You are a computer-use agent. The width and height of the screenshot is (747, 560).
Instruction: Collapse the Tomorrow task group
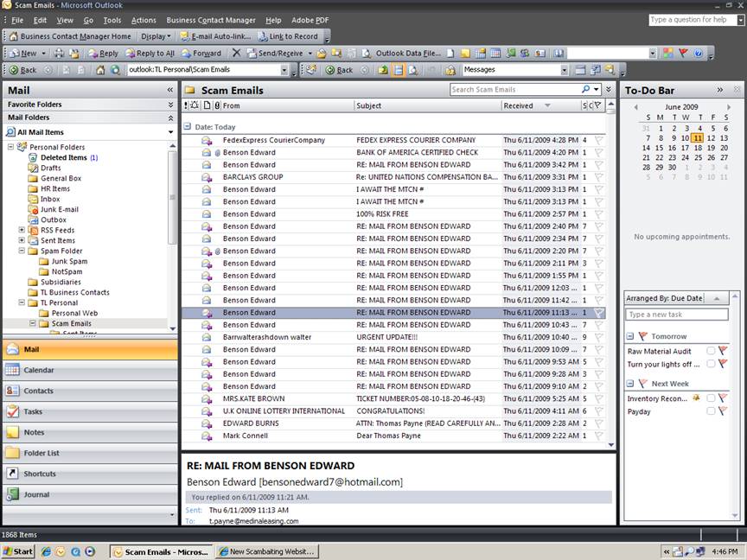[630, 336]
